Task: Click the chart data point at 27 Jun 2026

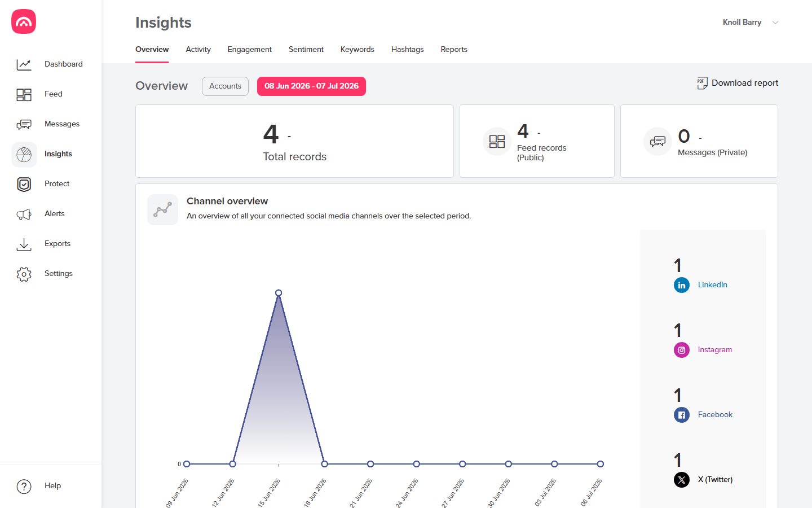Action: click(x=462, y=464)
